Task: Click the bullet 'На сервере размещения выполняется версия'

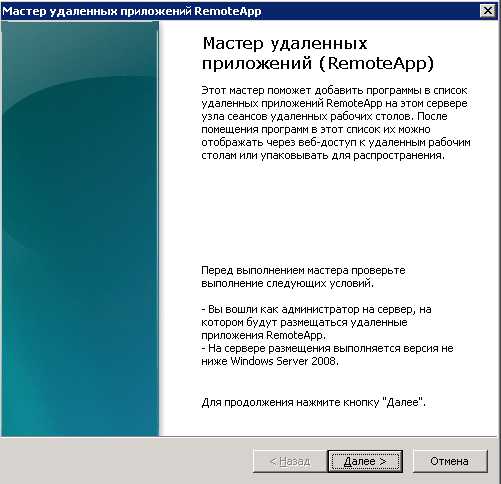Action: tap(327, 348)
